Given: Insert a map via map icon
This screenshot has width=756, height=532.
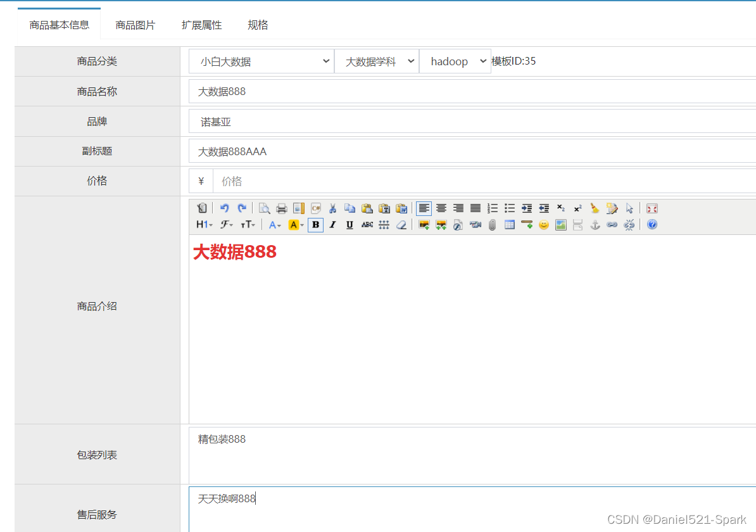Looking at the screenshot, I should (x=561, y=224).
